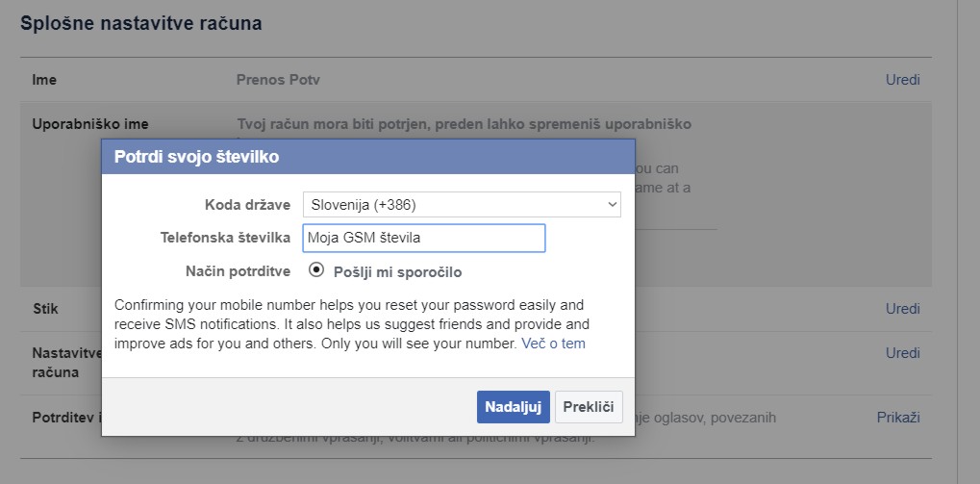Select the Uporabniško ime row label
Viewport: 980px width, 484px height.
(90, 124)
